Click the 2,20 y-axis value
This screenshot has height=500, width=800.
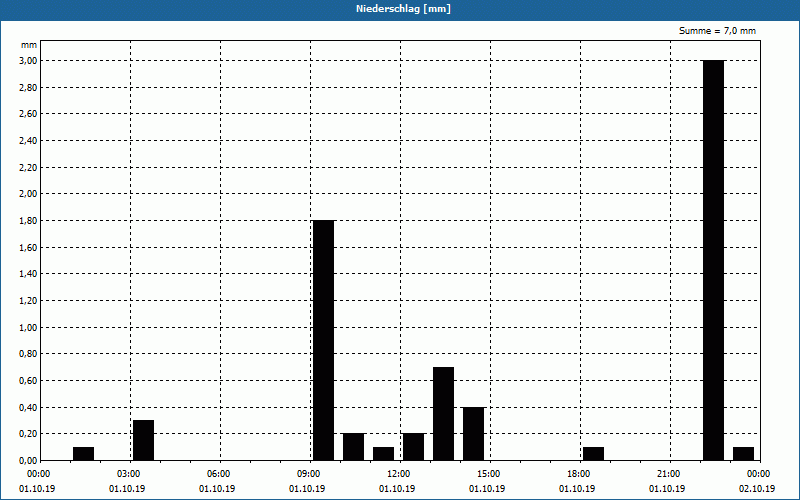[28, 167]
